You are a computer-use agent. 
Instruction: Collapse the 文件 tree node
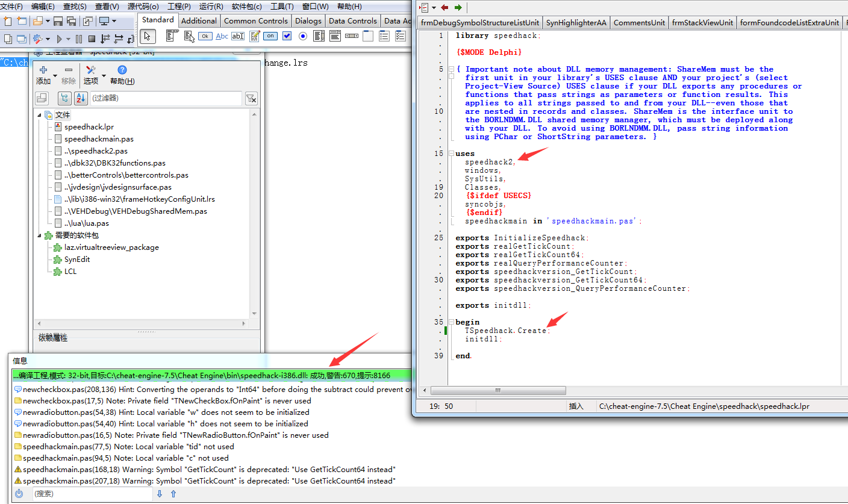tap(40, 115)
